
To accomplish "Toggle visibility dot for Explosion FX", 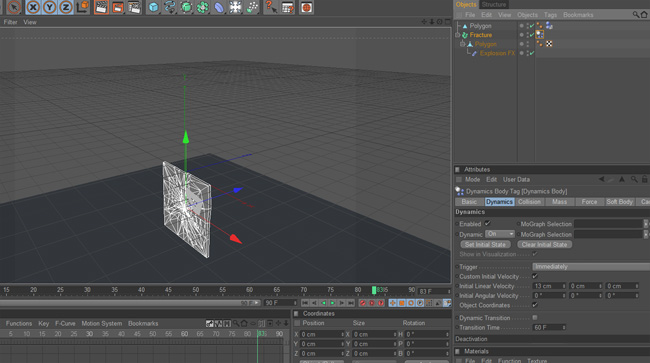I will point(521,53).
